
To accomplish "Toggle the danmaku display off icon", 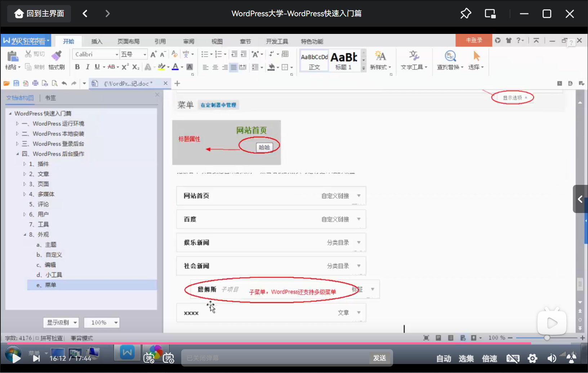I will coord(149,358).
